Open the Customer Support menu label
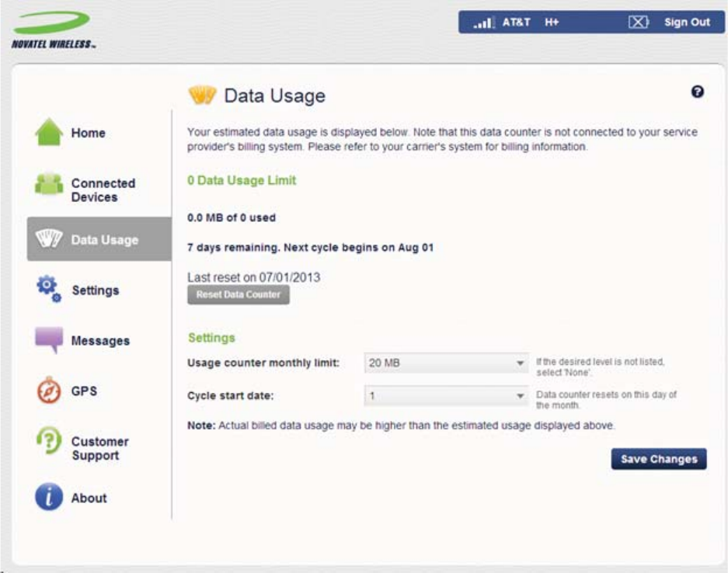Image resolution: width=728 pixels, height=573 pixels. tap(99, 448)
